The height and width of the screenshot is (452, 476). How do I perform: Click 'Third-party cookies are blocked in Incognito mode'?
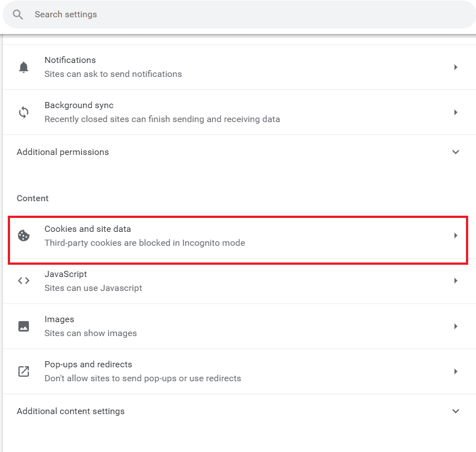click(x=145, y=243)
